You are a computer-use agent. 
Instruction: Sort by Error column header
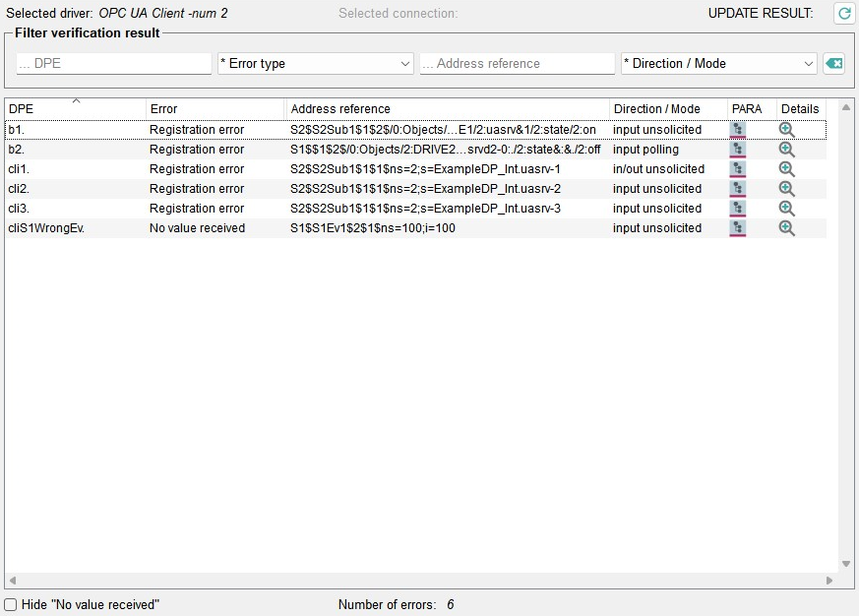pyautogui.click(x=215, y=108)
